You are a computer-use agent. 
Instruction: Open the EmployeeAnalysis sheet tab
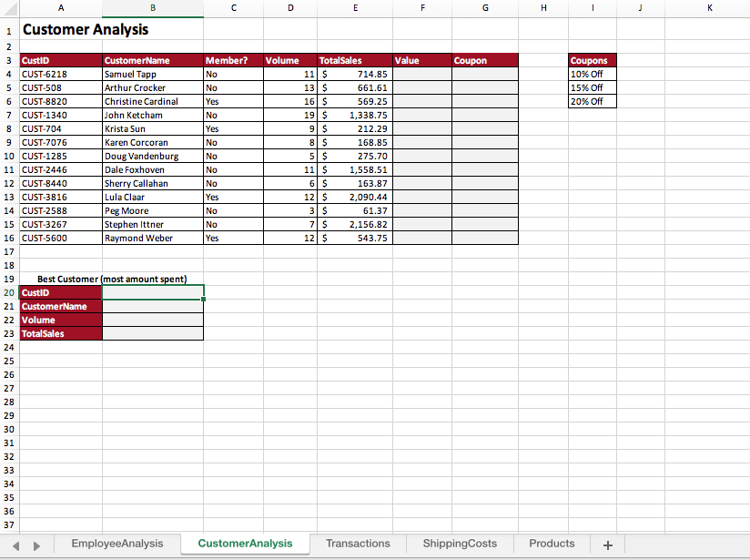coord(117,544)
